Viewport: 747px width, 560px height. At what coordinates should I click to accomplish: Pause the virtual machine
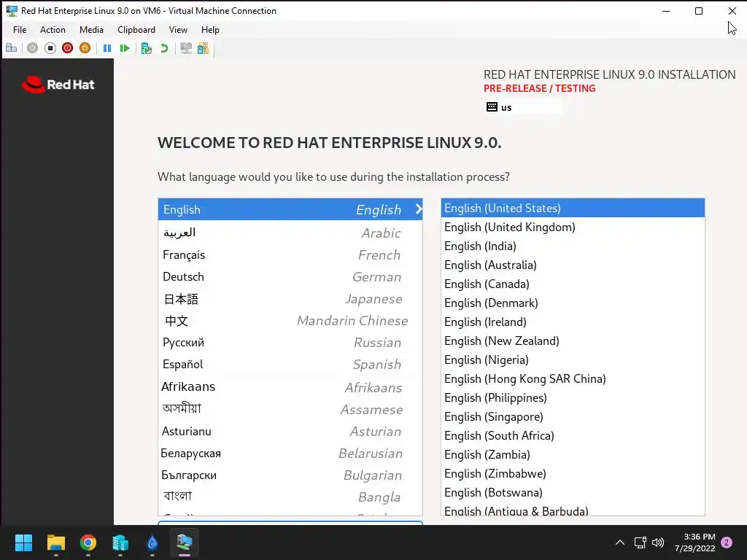tap(107, 48)
